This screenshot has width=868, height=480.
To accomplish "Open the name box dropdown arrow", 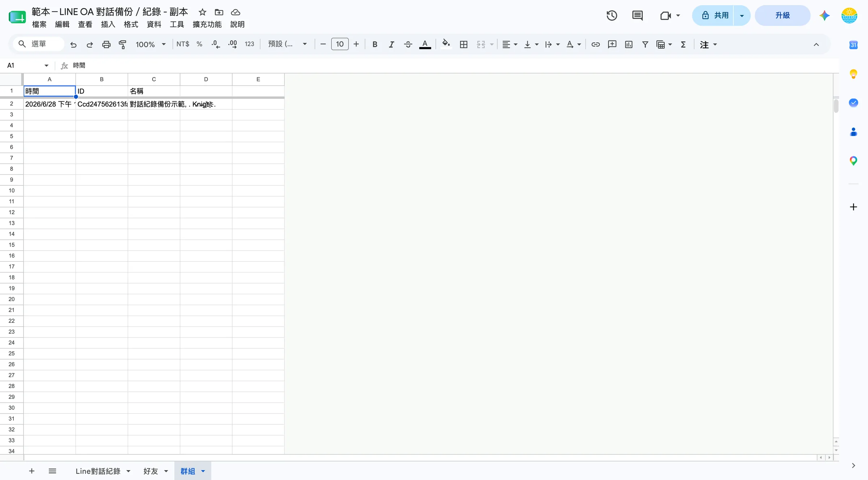I will [46, 66].
